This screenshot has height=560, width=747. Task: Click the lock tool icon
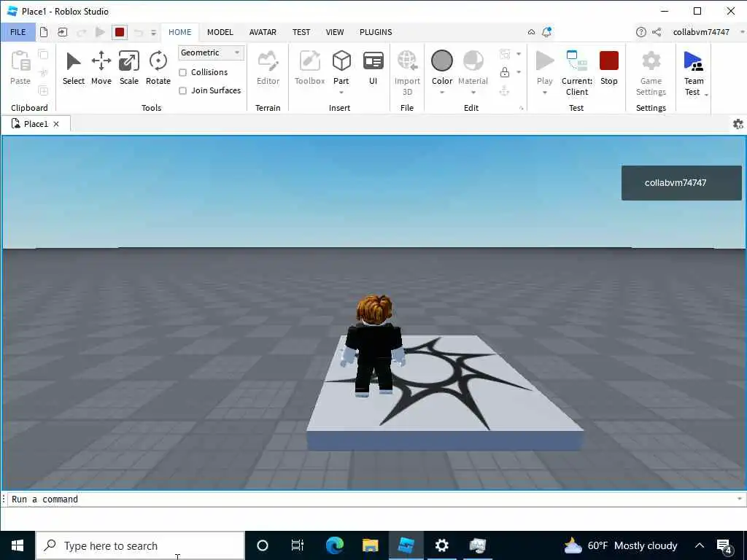click(505, 72)
